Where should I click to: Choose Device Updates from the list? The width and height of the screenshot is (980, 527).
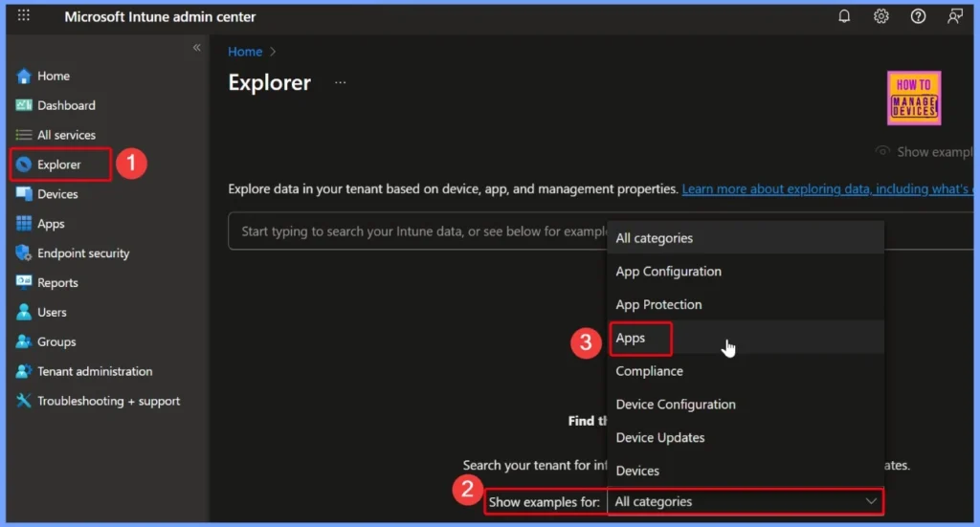coord(746,437)
